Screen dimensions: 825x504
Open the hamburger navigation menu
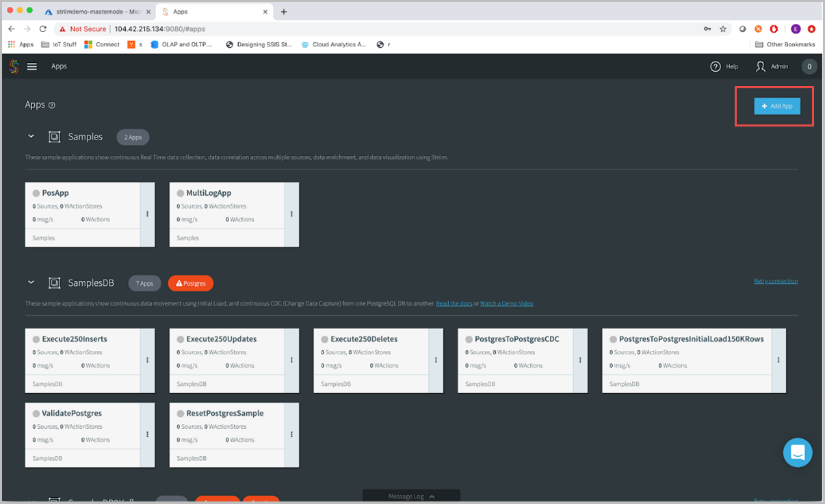[x=32, y=66]
